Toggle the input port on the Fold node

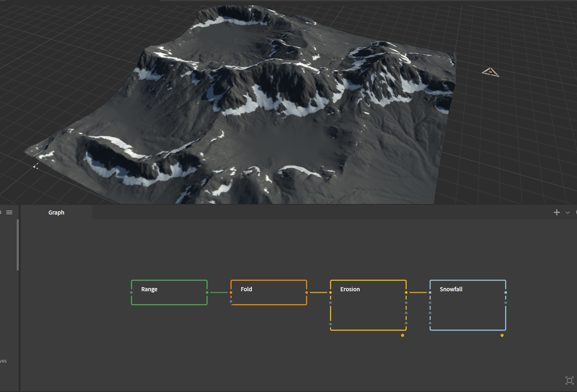[231, 292]
